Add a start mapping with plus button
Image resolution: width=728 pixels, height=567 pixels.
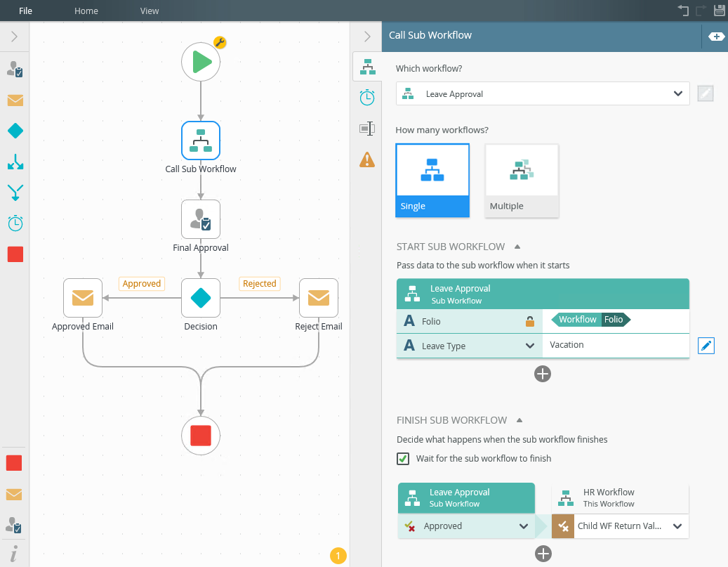click(x=542, y=374)
